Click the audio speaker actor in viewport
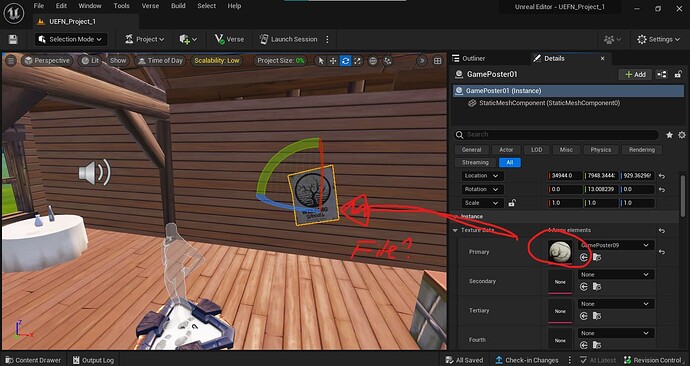 pyautogui.click(x=94, y=172)
